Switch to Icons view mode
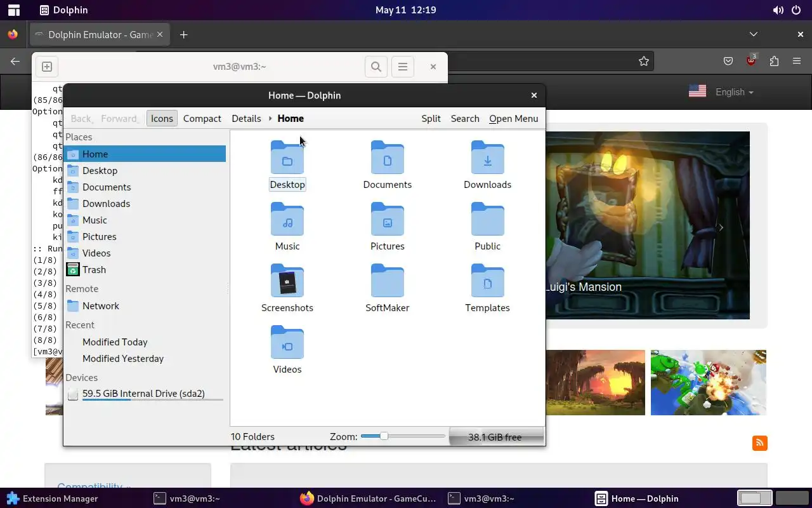 pos(162,118)
